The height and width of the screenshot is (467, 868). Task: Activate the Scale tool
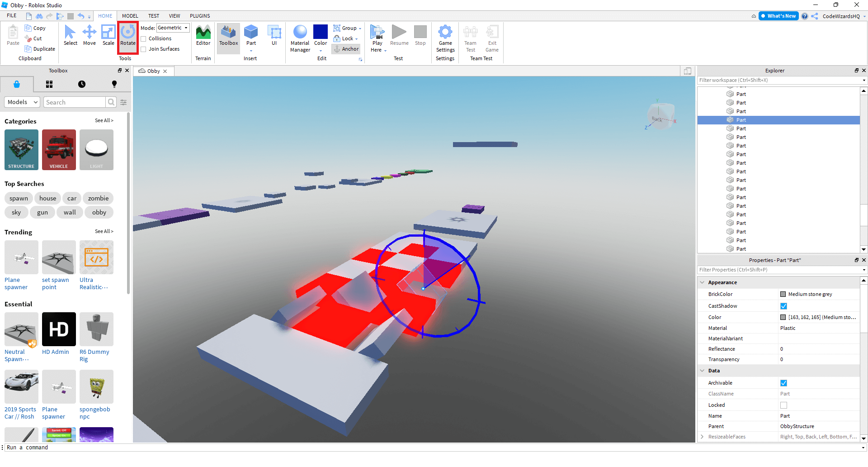(x=108, y=36)
